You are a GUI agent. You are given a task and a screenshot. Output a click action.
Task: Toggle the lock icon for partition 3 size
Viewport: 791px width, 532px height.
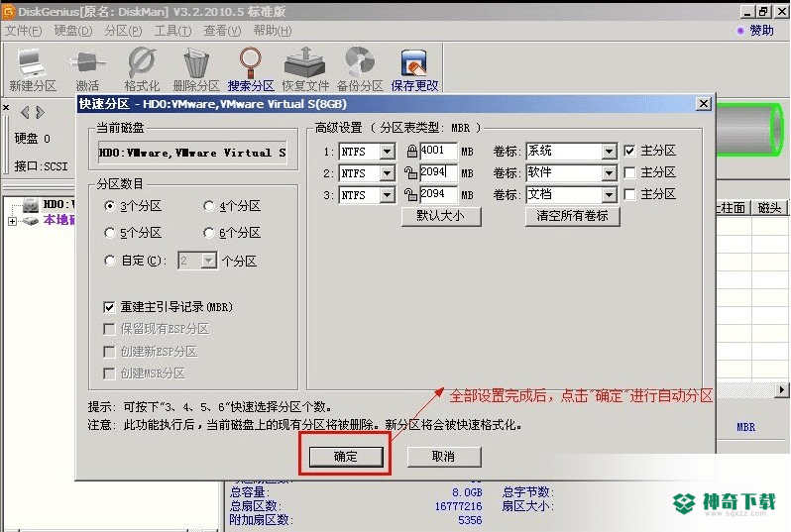pyautogui.click(x=410, y=194)
